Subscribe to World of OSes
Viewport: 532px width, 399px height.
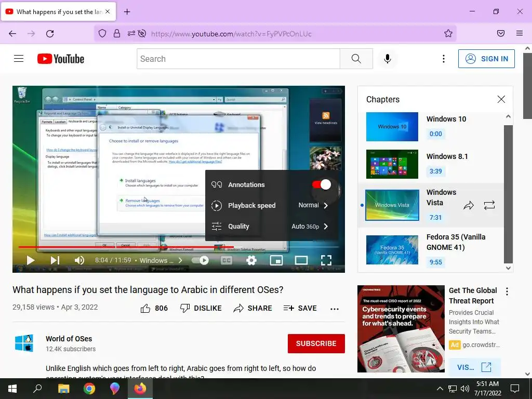[x=316, y=343]
